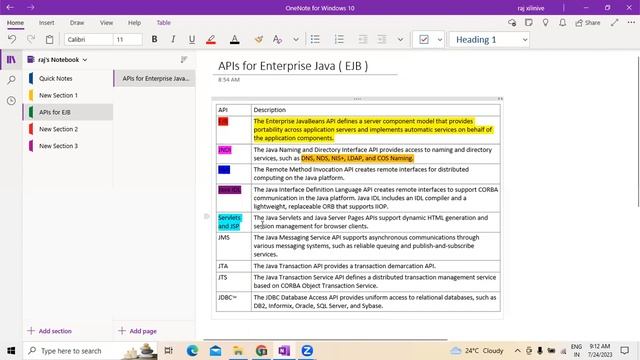This screenshot has width=640, height=360.
Task: Switch to the Draw tab
Action: click(x=77, y=23)
